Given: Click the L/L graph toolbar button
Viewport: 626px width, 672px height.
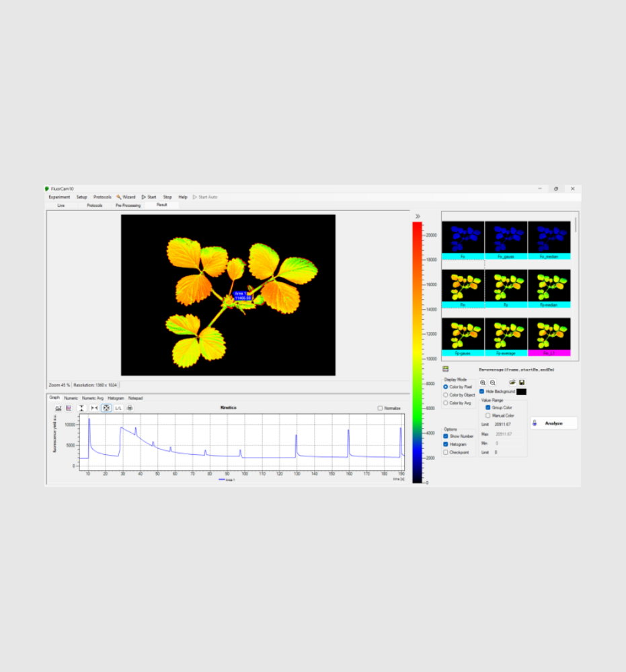Looking at the screenshot, I should [x=118, y=408].
